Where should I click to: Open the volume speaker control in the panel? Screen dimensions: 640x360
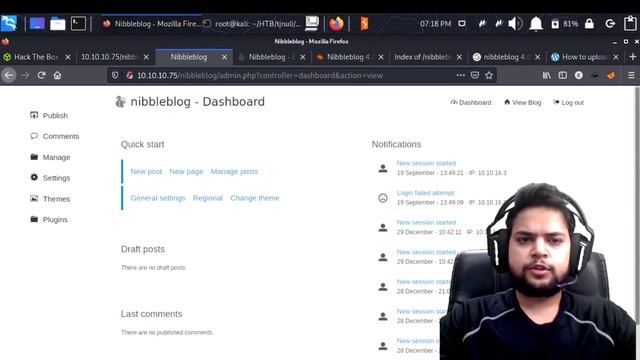515,24
